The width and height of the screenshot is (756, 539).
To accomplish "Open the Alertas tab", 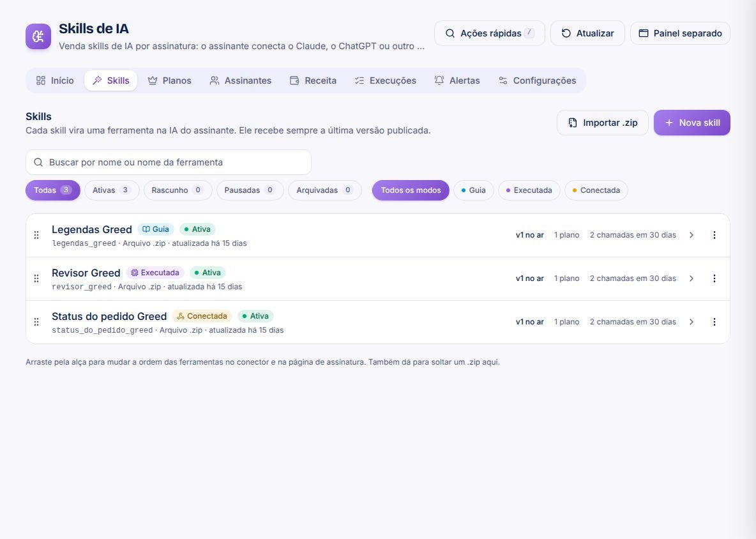I will click(x=457, y=80).
